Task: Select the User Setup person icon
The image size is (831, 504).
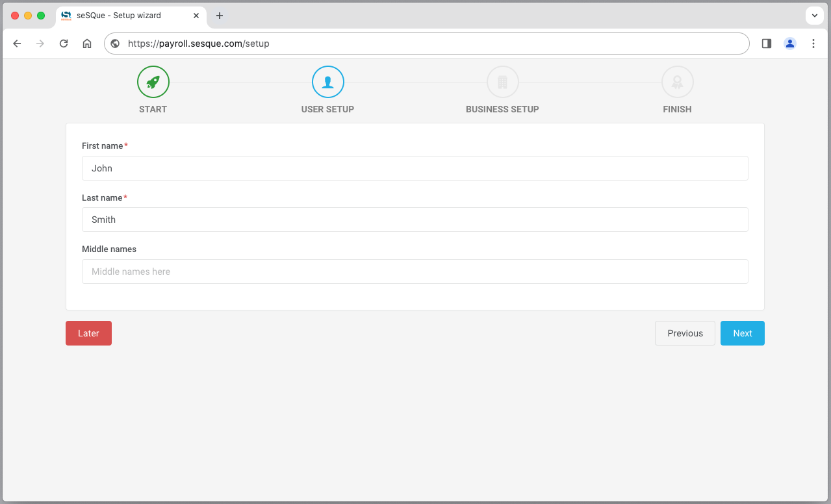Action: click(328, 82)
